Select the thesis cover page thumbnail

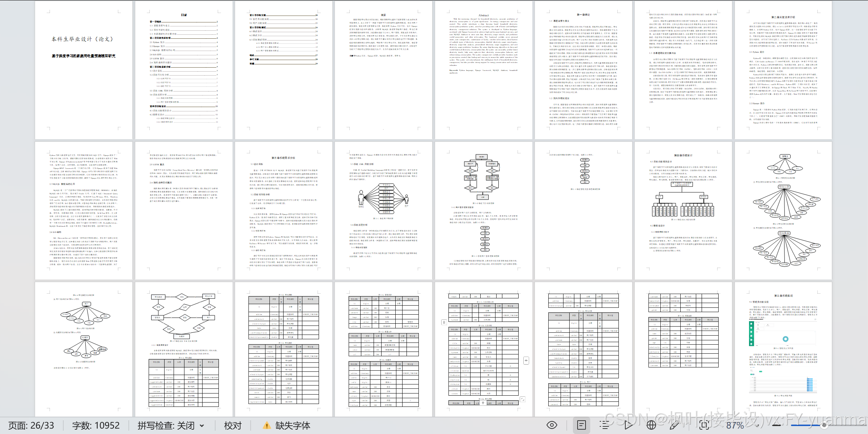[84, 70]
